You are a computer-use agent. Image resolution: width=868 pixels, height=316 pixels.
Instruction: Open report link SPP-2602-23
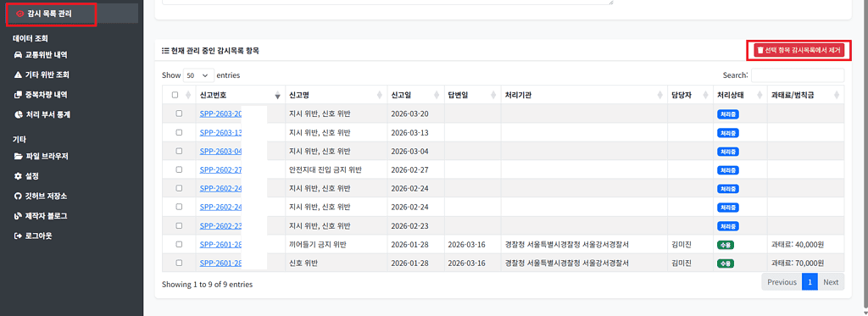click(221, 226)
